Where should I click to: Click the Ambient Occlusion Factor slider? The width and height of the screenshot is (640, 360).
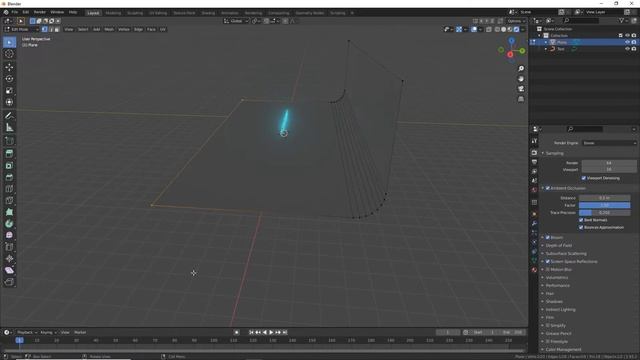(x=604, y=205)
